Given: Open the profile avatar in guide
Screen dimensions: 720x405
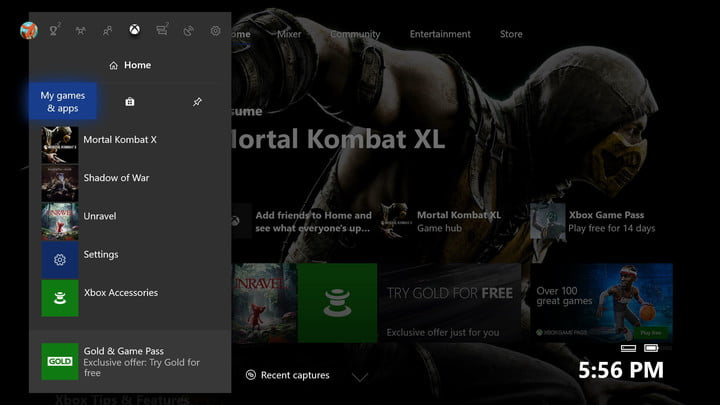Looking at the screenshot, I should click(x=28, y=30).
